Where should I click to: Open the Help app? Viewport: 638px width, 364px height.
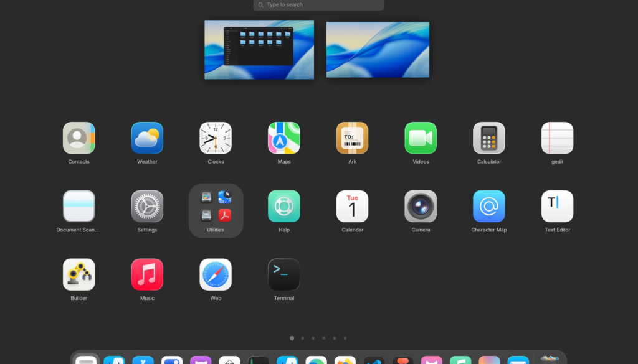pos(284,207)
